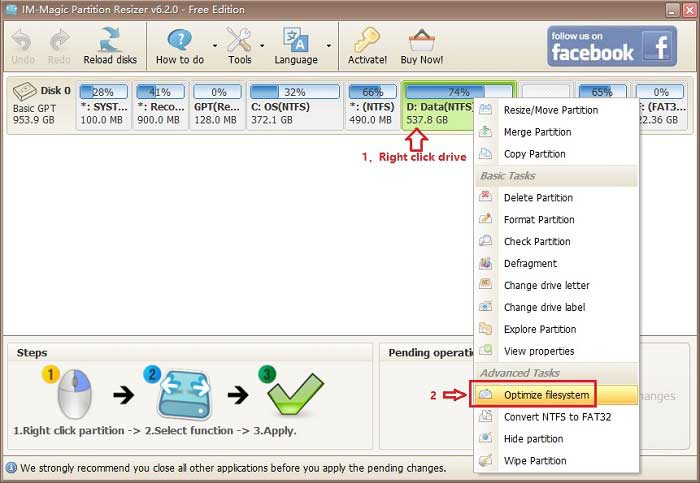Click the Activate! key icon
This screenshot has height=483, width=700.
click(367, 40)
